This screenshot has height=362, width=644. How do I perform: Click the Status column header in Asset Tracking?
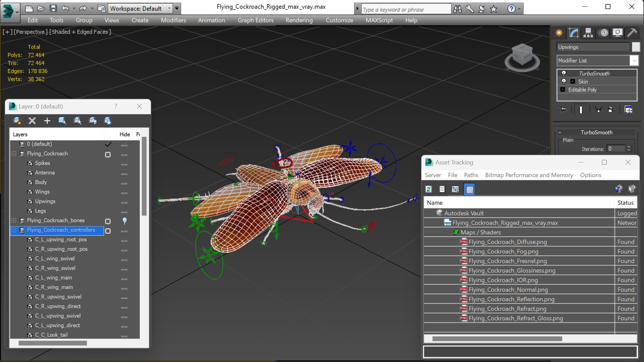626,203
